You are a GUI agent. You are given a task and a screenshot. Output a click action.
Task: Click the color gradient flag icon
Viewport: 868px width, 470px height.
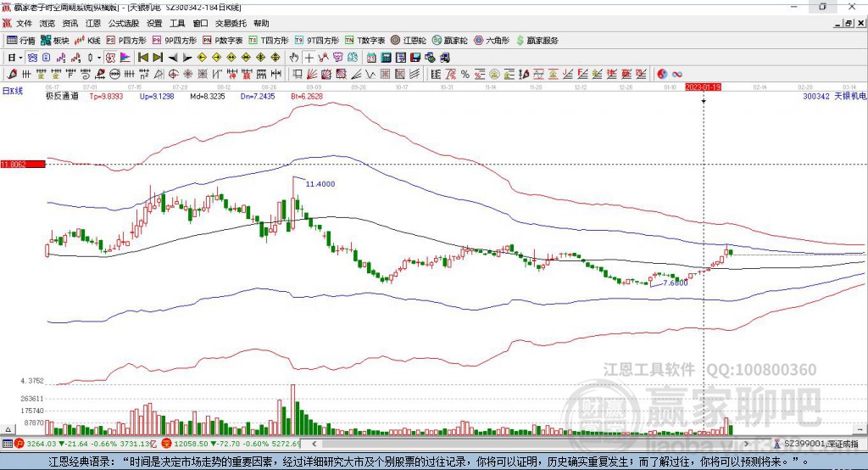tap(125, 58)
